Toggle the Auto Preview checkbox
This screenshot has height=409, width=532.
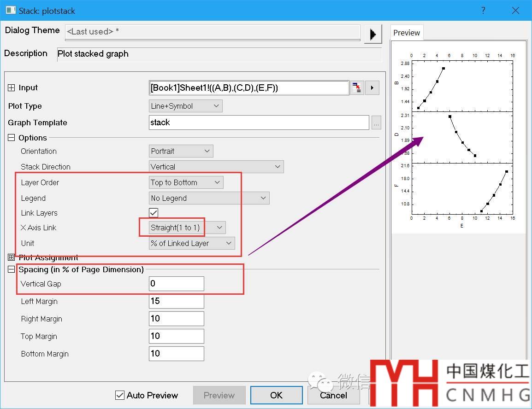pos(119,395)
